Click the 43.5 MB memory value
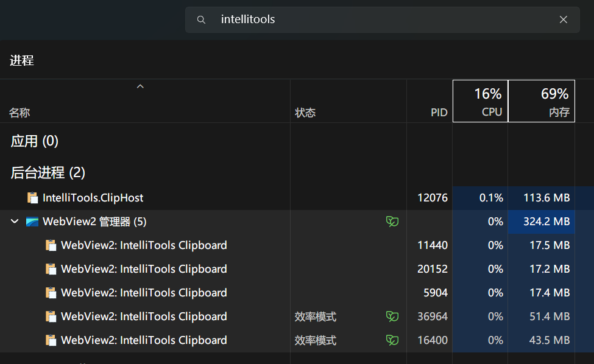The height and width of the screenshot is (364, 594). (x=550, y=340)
